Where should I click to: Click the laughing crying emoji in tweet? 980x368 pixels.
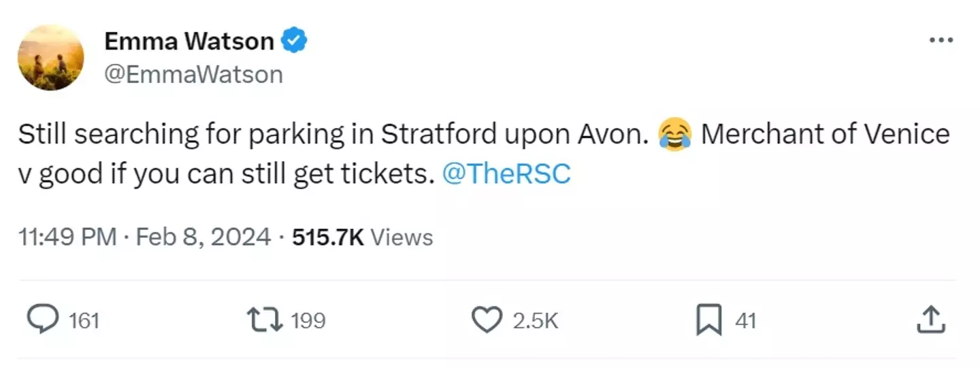pyautogui.click(x=674, y=134)
